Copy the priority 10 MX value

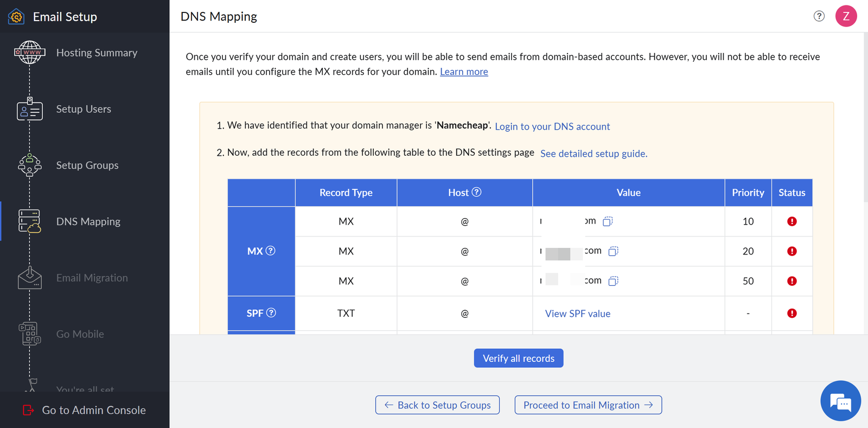pos(608,221)
